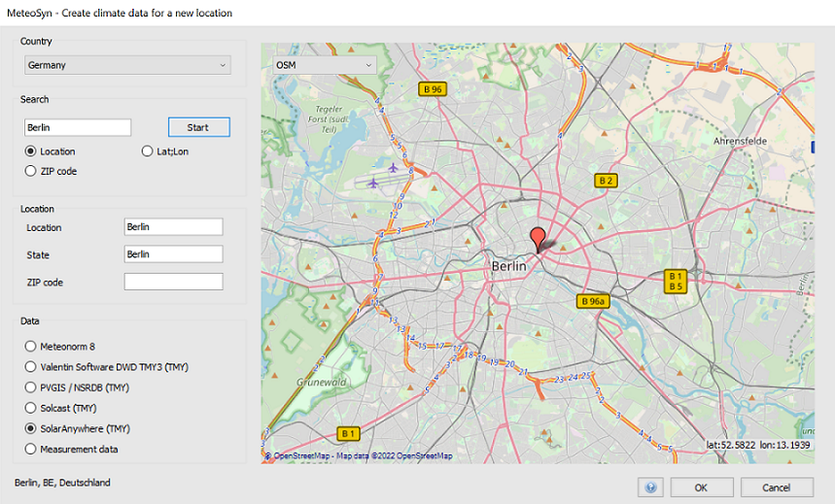
Task: Click the B 96 road sign on map
Action: (x=432, y=89)
